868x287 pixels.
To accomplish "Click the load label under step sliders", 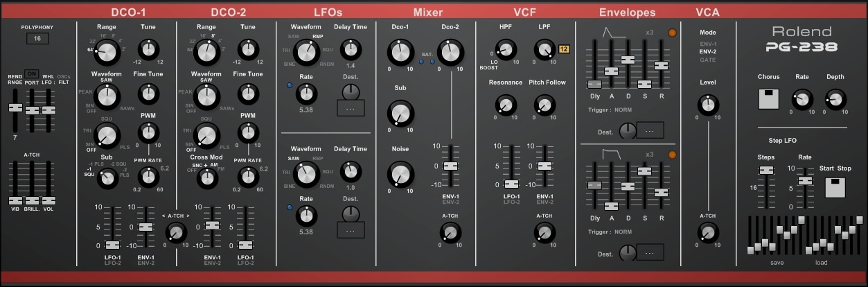I will [x=822, y=263].
